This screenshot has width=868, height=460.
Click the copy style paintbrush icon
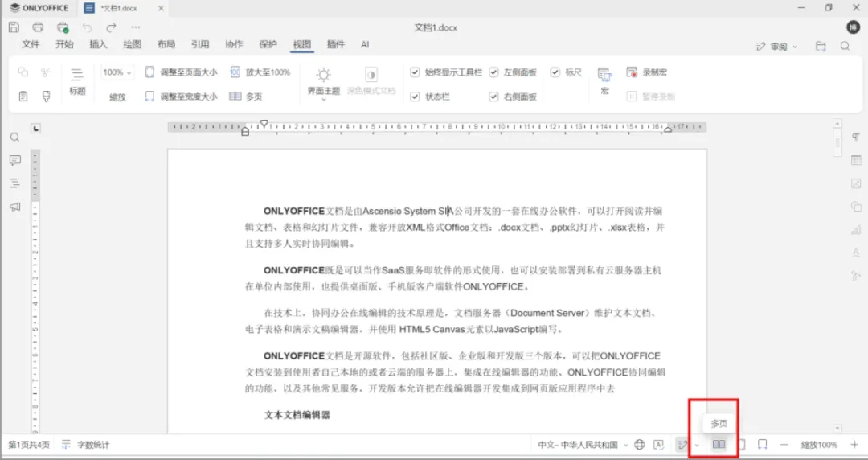46,97
